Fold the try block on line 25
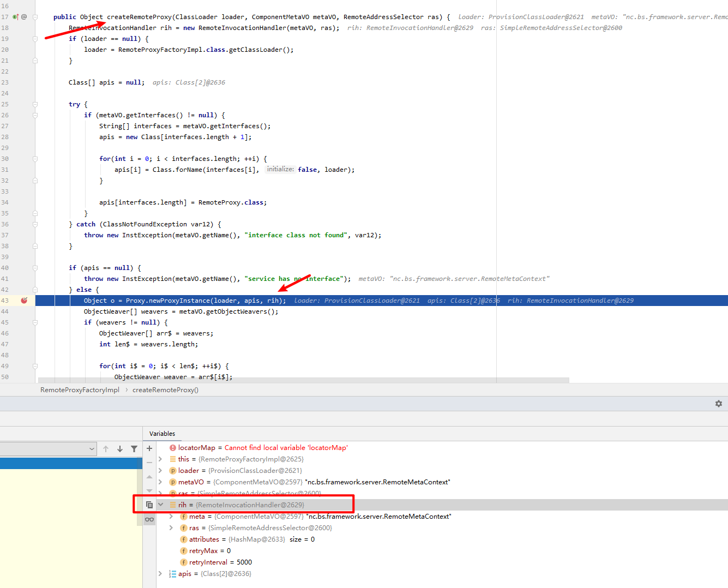 [35, 104]
